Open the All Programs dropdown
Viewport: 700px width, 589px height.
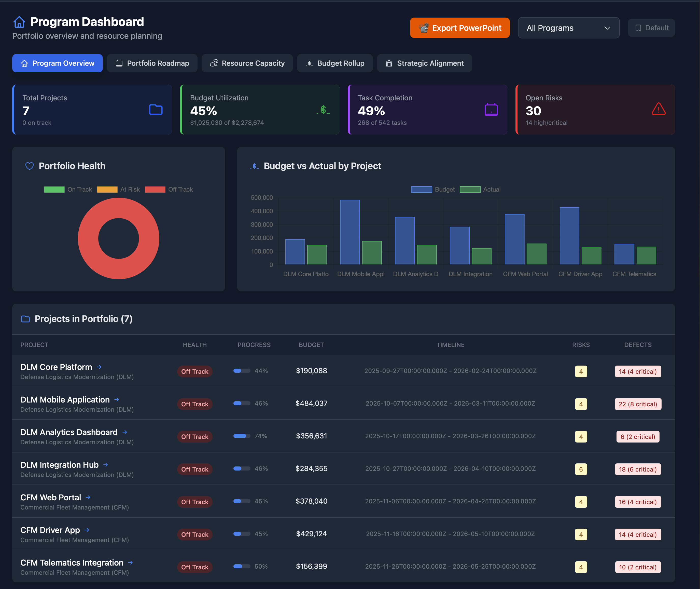pyautogui.click(x=568, y=28)
